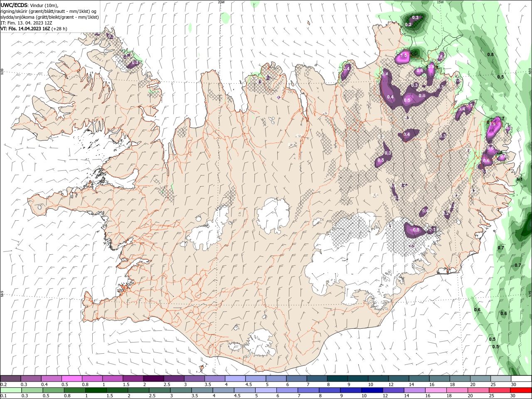Click the bright red rain swatch labeled 30
The width and height of the screenshot is (532, 399).
[521, 390]
